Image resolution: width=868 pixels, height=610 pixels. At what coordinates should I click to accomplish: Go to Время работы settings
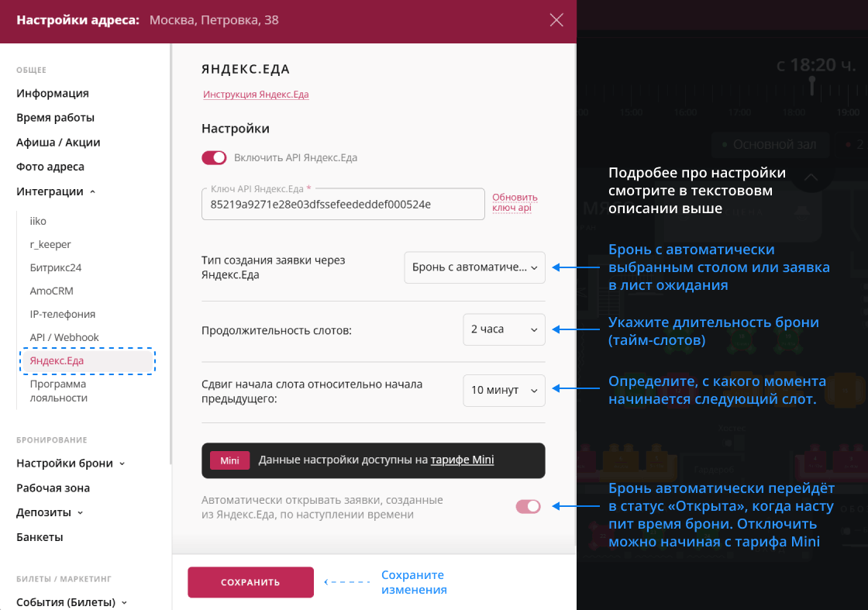[55, 118]
